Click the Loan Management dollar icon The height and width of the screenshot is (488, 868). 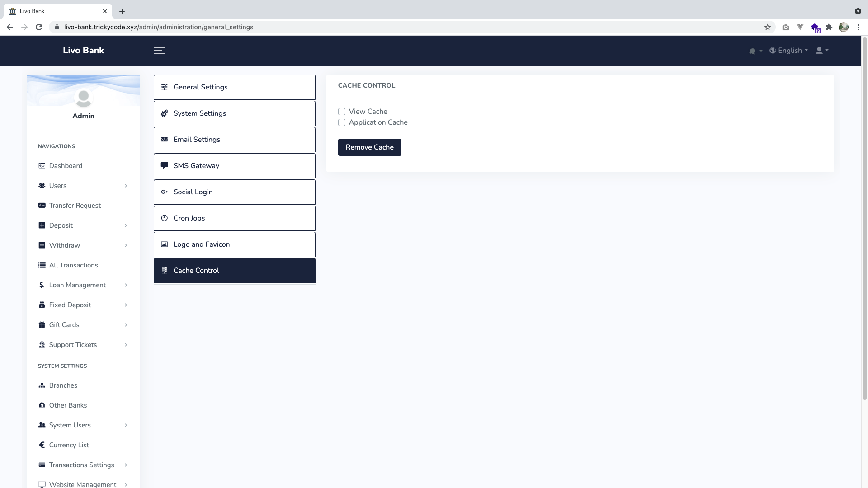(42, 285)
